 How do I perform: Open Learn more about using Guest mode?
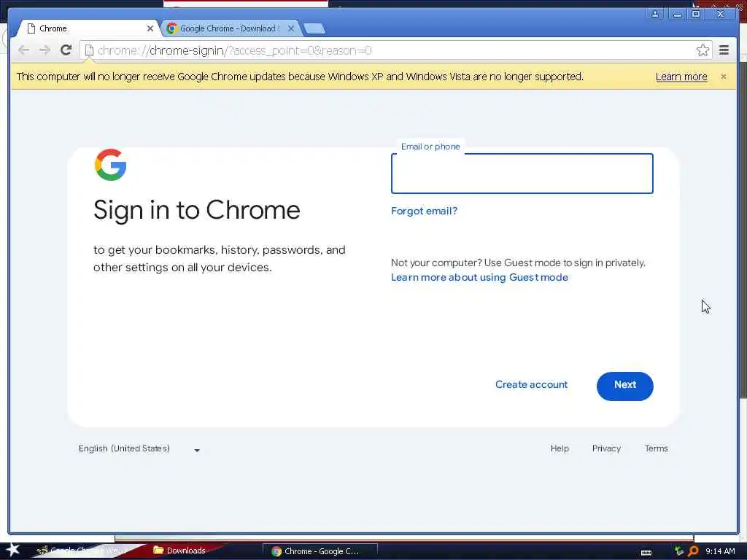pos(479,277)
